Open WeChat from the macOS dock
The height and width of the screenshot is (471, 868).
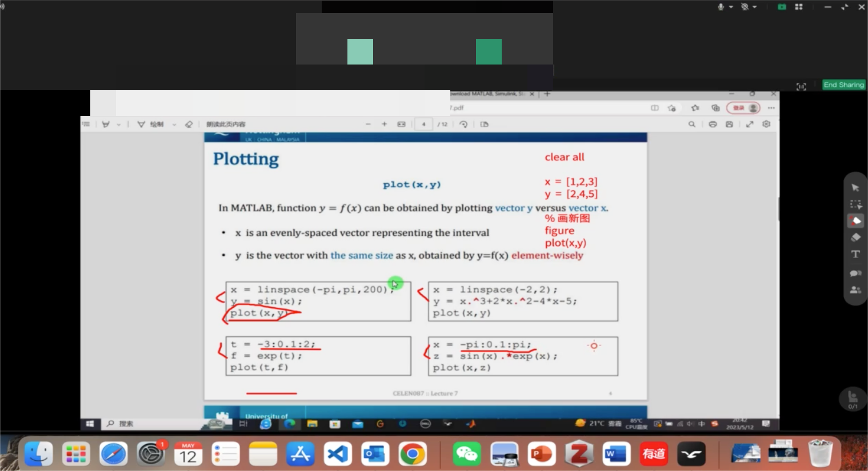pyautogui.click(x=466, y=454)
